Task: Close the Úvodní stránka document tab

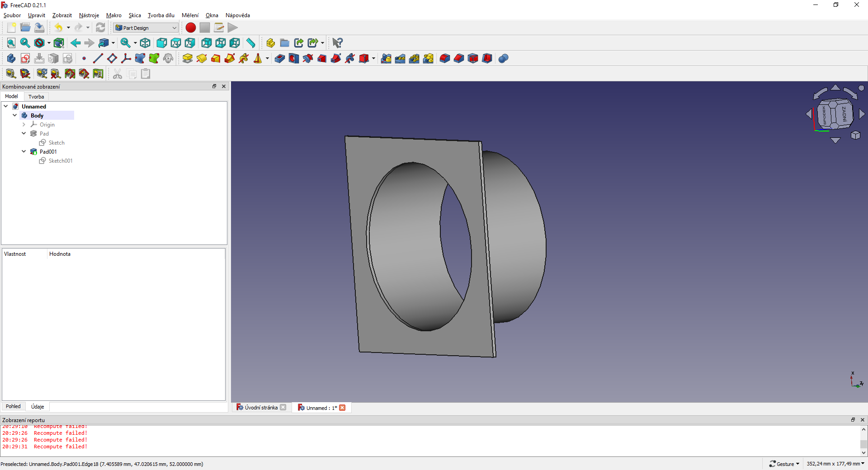Action: click(x=283, y=407)
